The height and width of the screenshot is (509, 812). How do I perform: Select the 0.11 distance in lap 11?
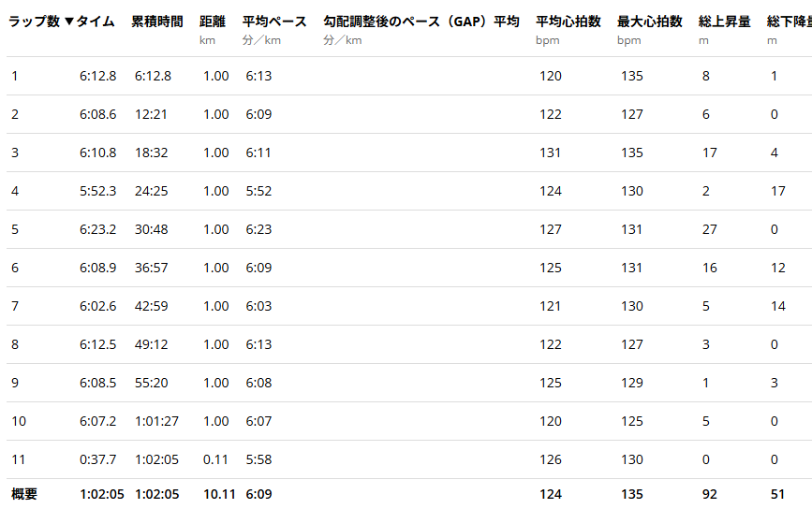[216, 459]
